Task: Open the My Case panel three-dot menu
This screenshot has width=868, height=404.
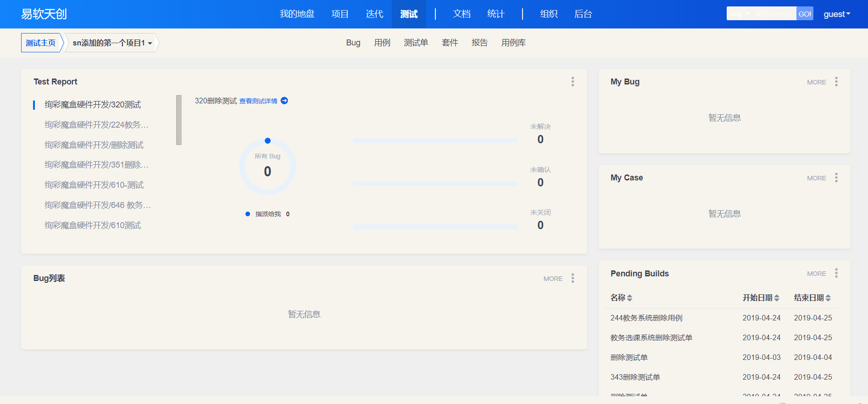Action: pos(836,178)
